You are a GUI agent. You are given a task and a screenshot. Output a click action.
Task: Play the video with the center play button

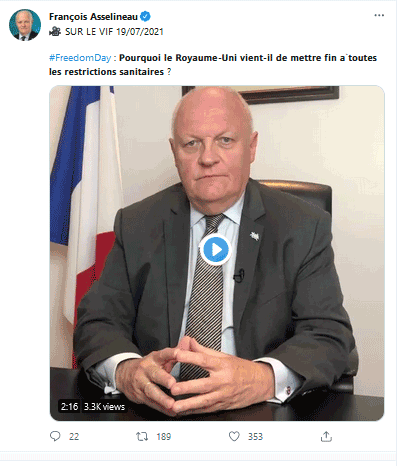click(215, 249)
